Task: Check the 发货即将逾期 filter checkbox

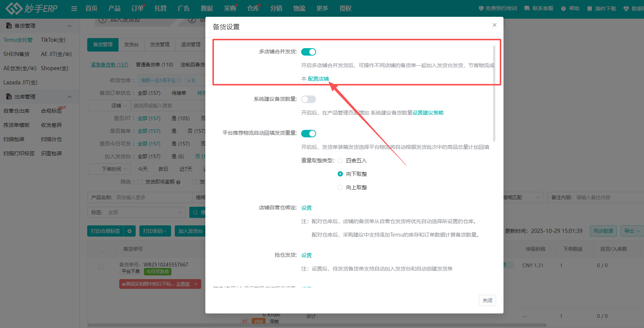Action: pyautogui.click(x=140, y=182)
